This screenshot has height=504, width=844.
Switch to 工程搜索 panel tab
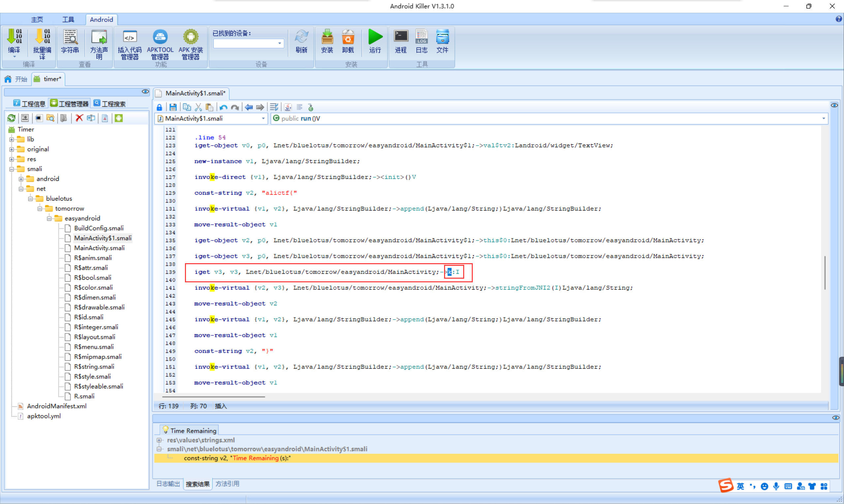109,103
